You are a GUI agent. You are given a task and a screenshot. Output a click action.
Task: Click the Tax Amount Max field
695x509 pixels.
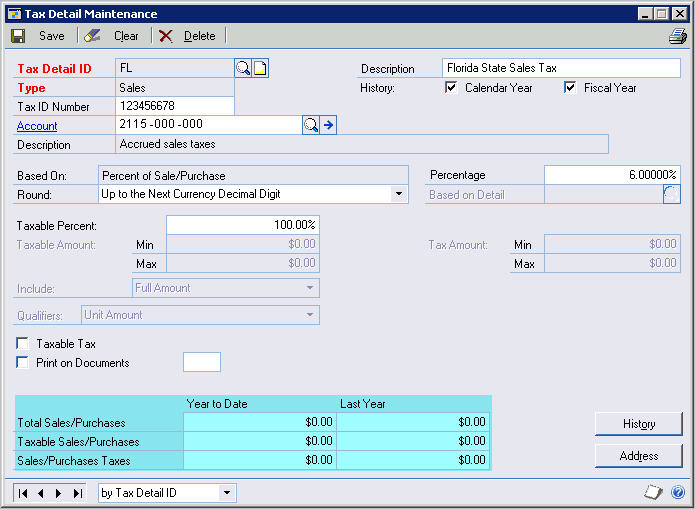pyautogui.click(x=612, y=263)
